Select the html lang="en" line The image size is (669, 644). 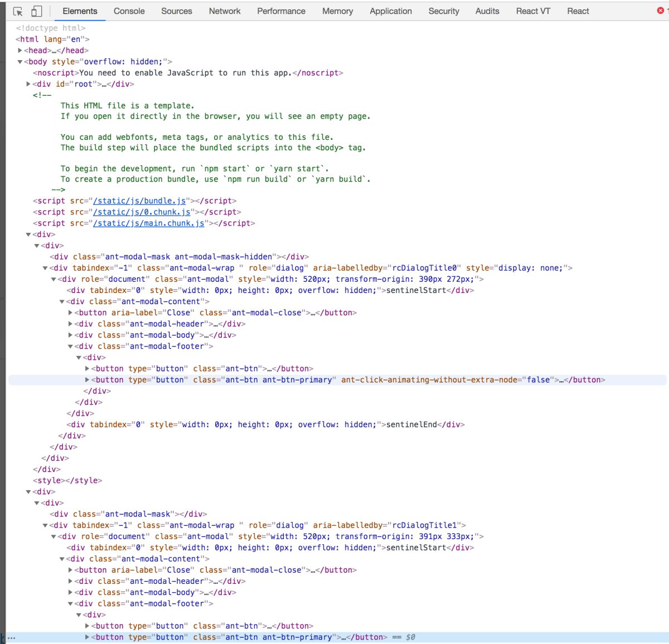(x=52, y=39)
